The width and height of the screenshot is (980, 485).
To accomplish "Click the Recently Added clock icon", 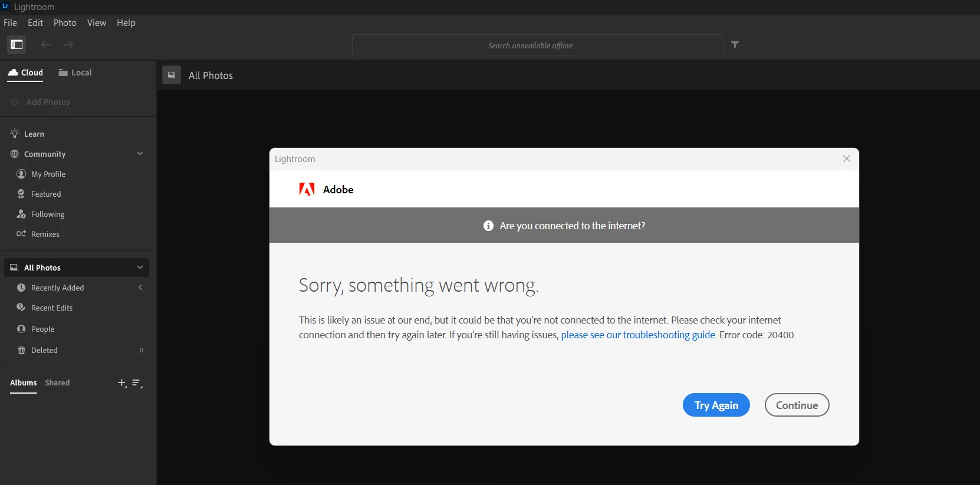I will 21,288.
